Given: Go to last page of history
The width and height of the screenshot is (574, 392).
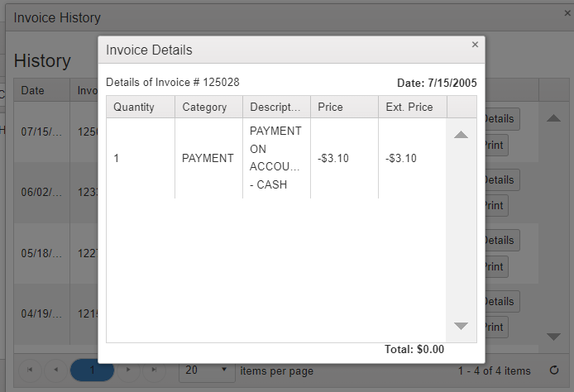Looking at the screenshot, I should pyautogui.click(x=153, y=370).
